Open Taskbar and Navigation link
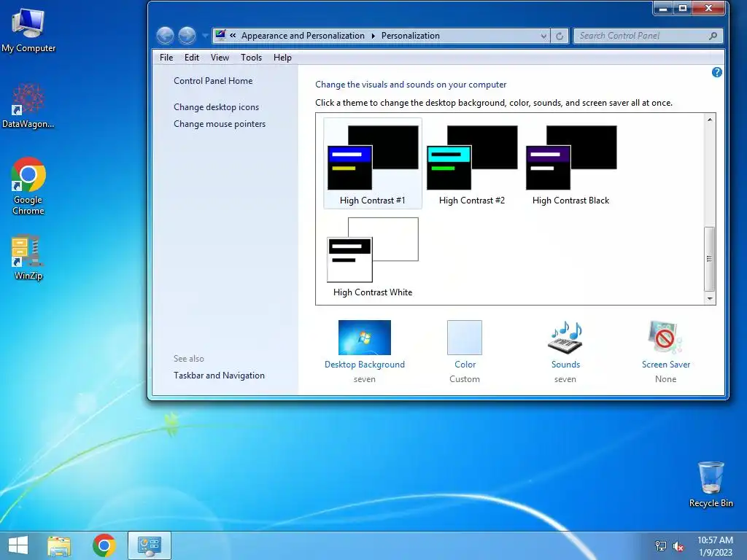 (x=219, y=376)
